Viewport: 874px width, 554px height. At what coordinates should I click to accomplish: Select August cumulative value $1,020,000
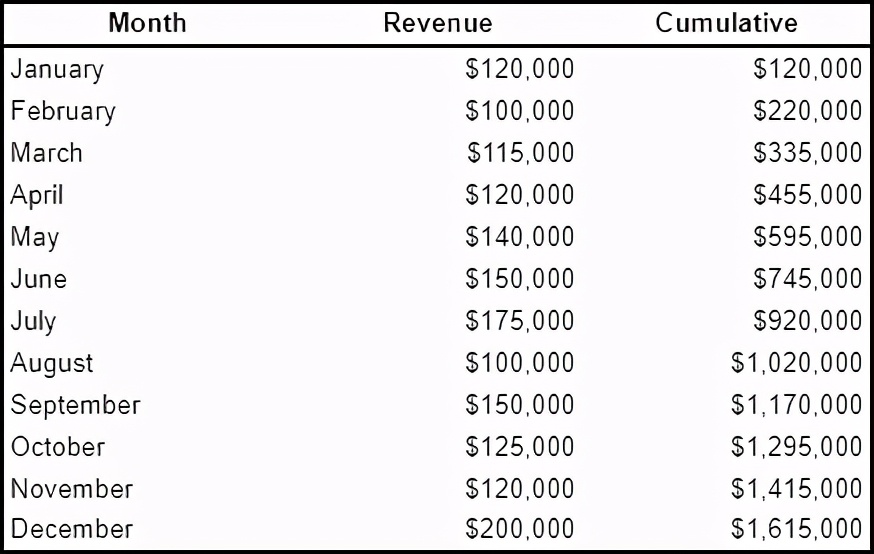797,363
